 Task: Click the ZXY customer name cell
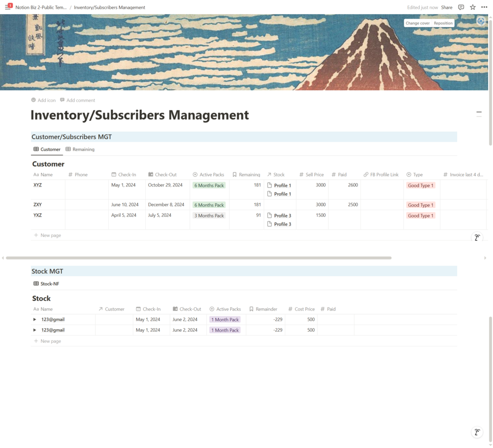coord(48,205)
